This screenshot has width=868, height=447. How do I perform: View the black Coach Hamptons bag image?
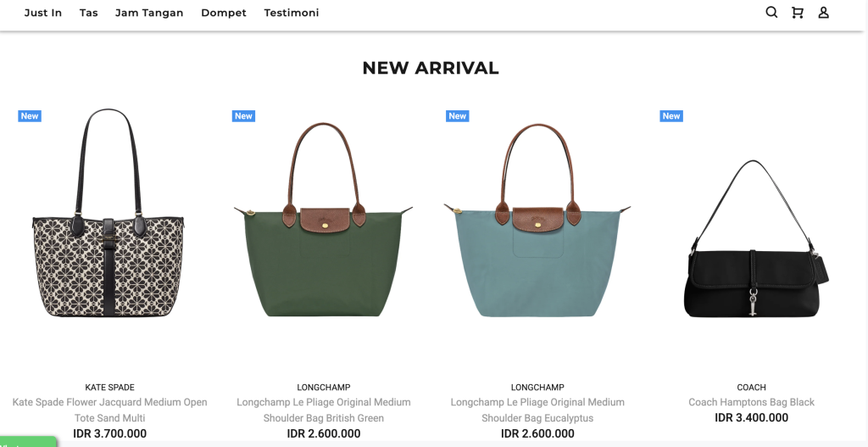[756, 238]
